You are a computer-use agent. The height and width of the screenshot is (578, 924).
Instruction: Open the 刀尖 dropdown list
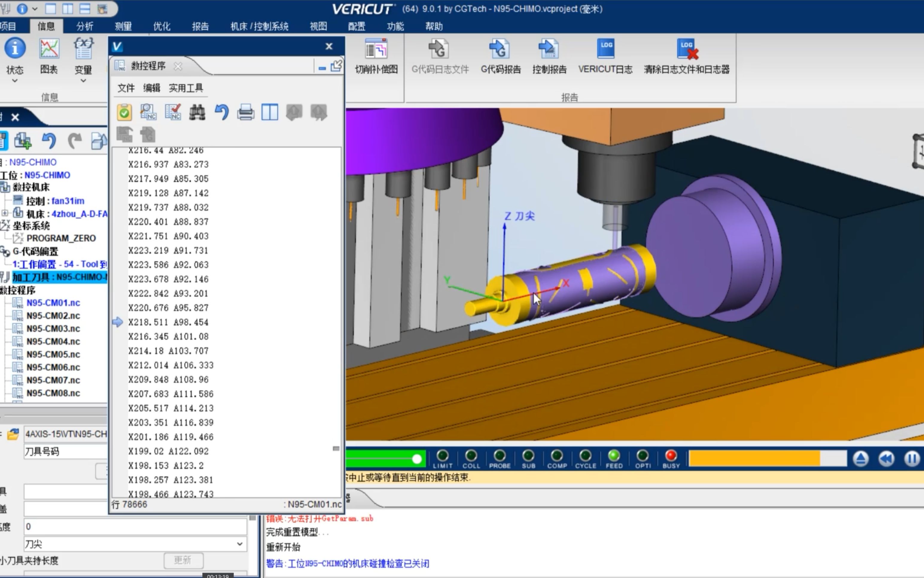240,544
